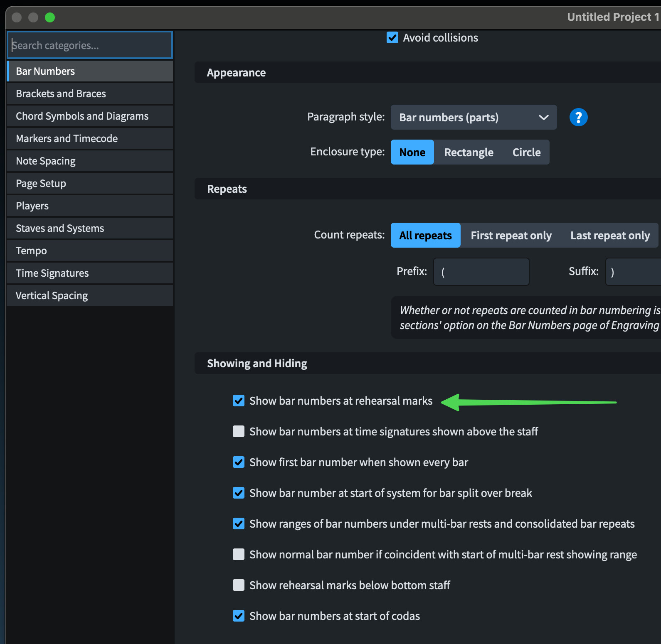
Task: Click into the repeat Prefix text field
Action: [x=481, y=272]
